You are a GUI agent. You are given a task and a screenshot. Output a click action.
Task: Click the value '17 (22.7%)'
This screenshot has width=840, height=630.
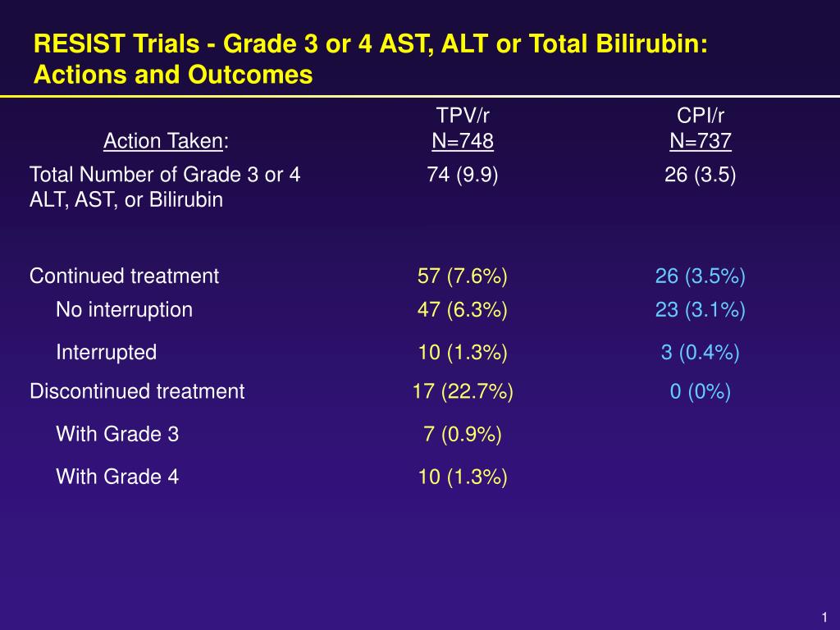click(463, 391)
